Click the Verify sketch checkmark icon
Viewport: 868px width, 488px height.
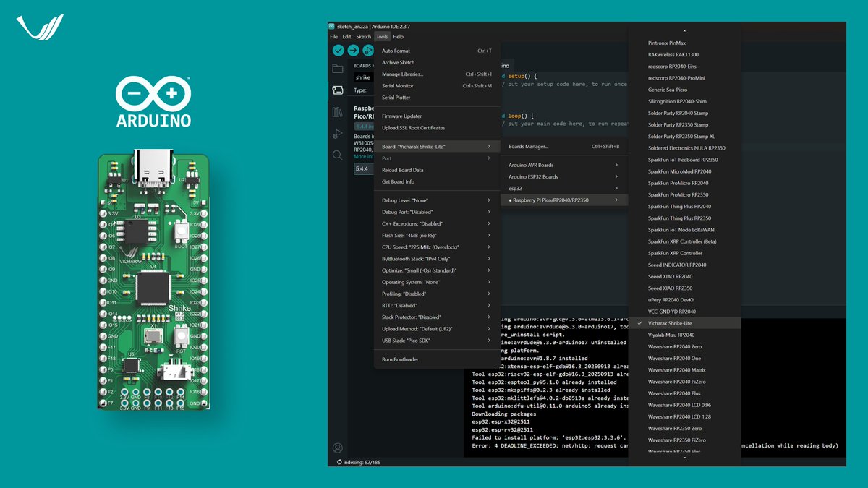(x=338, y=50)
